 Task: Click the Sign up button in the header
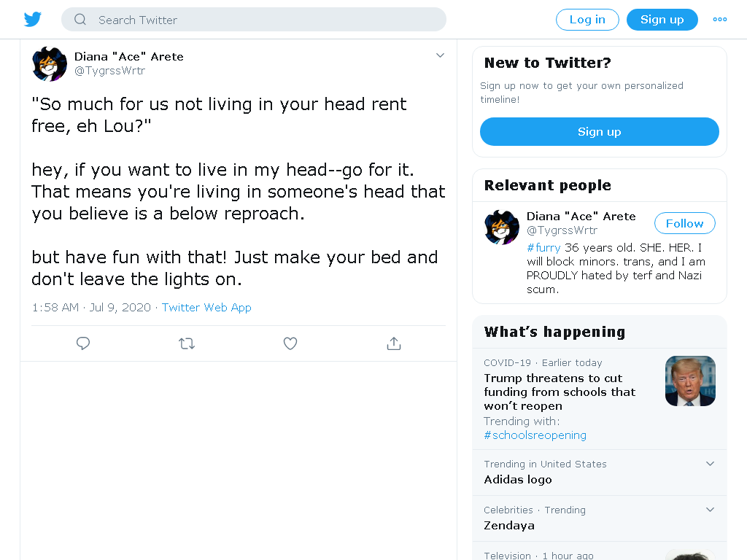click(x=662, y=20)
